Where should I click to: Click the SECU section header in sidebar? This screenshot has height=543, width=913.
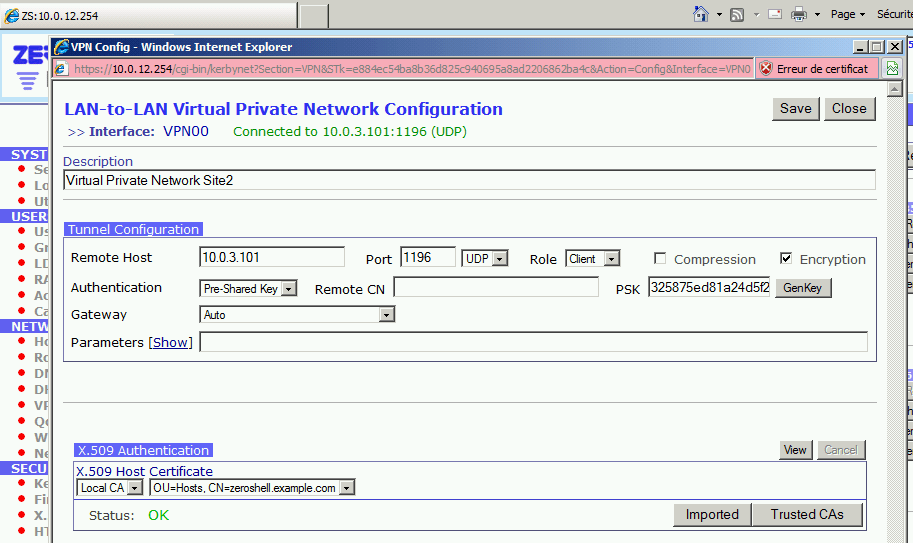[24, 469]
